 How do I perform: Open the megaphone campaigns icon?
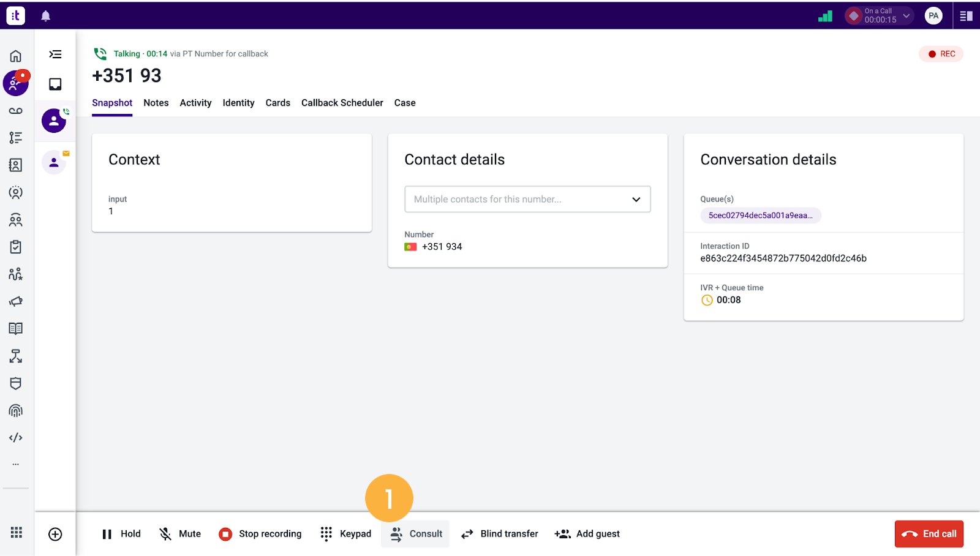pyautogui.click(x=16, y=301)
